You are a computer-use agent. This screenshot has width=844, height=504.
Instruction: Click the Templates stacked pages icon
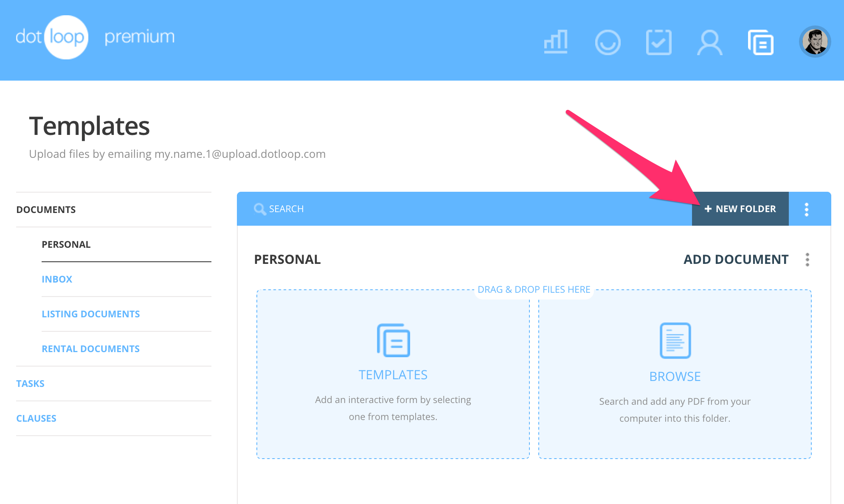tap(393, 340)
